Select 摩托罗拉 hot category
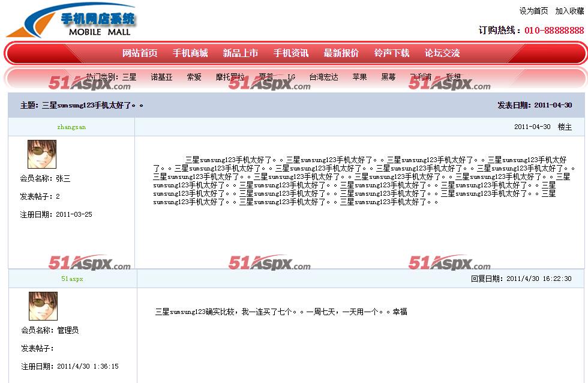Viewport: 588px width, 383px height. (230, 77)
